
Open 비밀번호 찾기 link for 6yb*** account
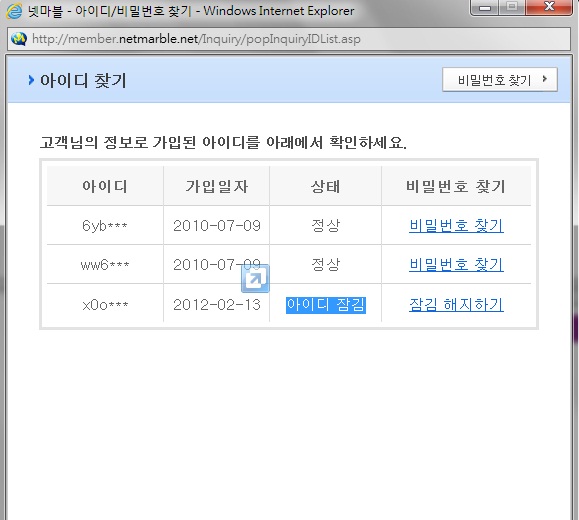click(x=456, y=225)
